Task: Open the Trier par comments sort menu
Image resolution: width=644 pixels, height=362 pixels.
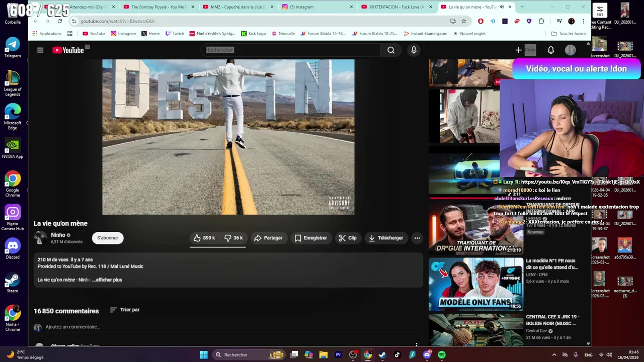Action: point(125,310)
